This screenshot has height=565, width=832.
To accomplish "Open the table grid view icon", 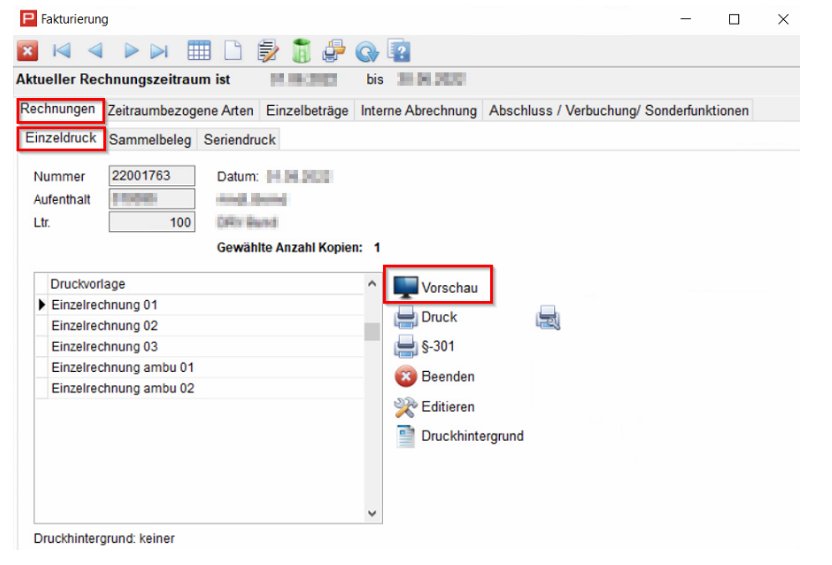I will pos(199,51).
